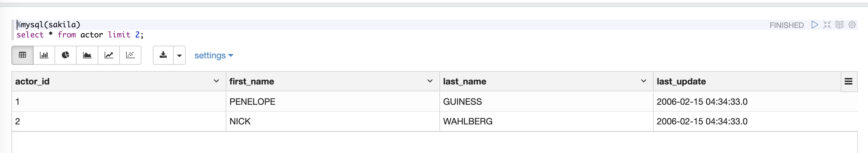
Task: Select the area chart view
Action: [x=87, y=55]
